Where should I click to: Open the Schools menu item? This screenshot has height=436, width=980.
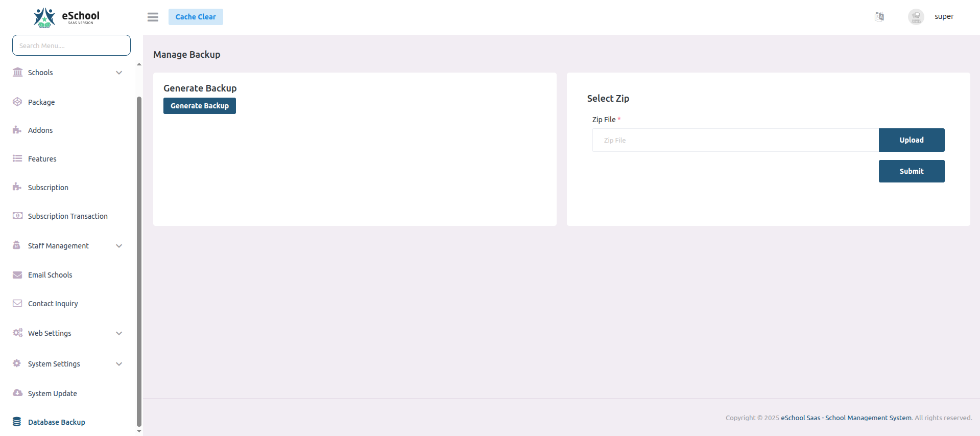pos(40,73)
